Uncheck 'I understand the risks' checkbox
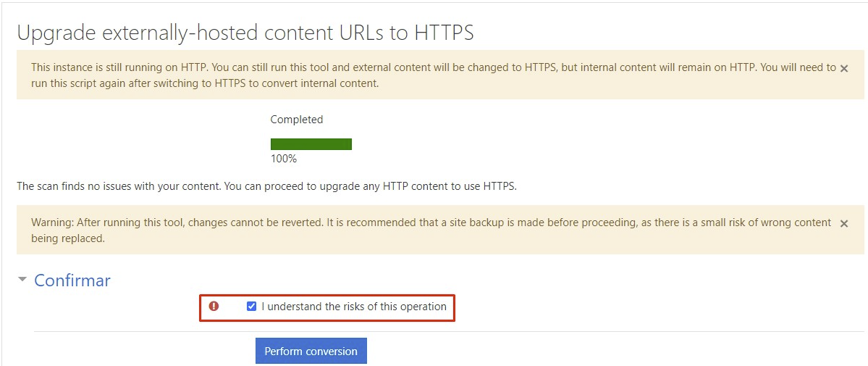This screenshot has width=868, height=366. [251, 306]
